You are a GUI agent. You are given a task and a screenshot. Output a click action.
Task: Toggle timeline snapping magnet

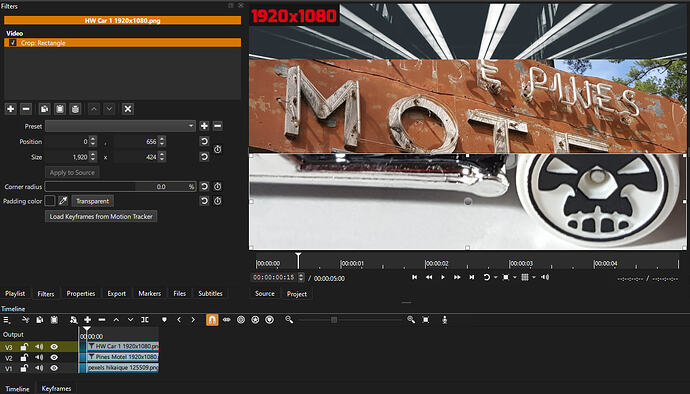click(x=212, y=320)
